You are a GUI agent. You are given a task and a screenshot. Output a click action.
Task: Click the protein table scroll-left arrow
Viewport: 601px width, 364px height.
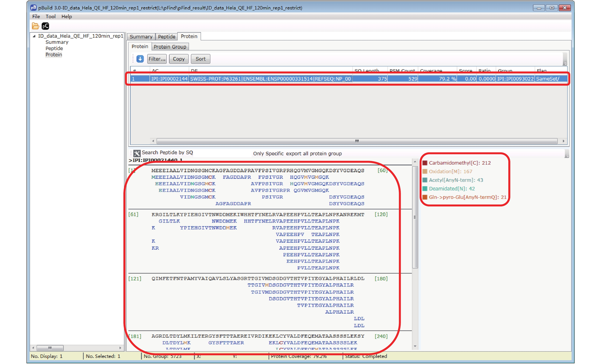coord(153,141)
